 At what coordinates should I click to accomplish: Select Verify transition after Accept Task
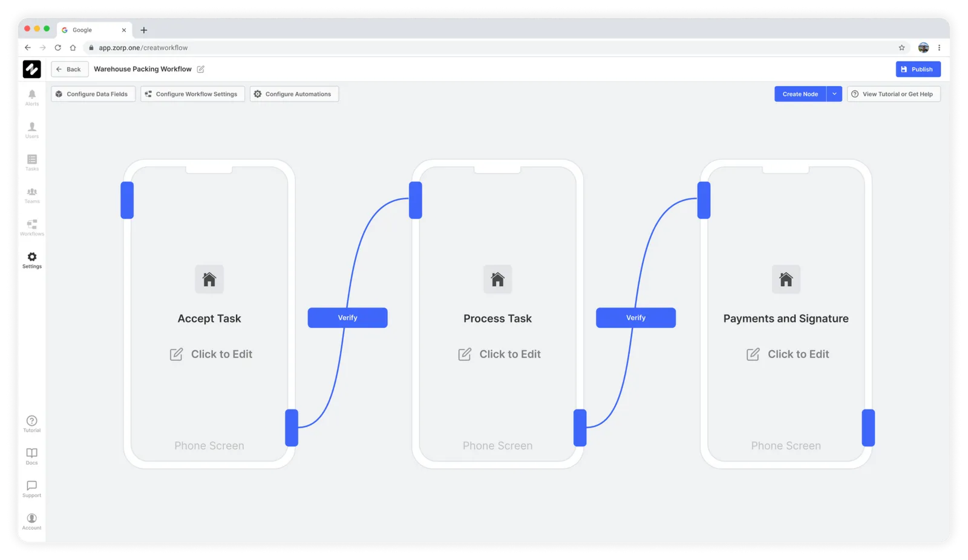point(347,318)
